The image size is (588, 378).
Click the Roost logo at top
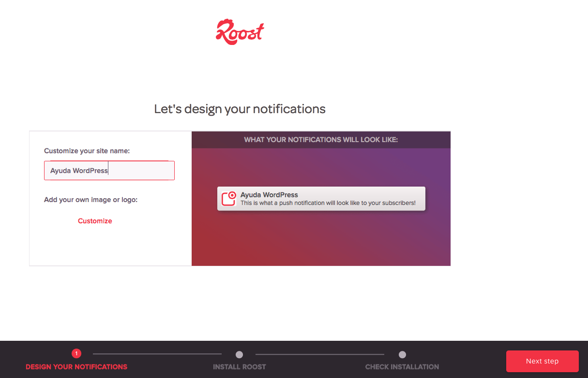click(240, 32)
